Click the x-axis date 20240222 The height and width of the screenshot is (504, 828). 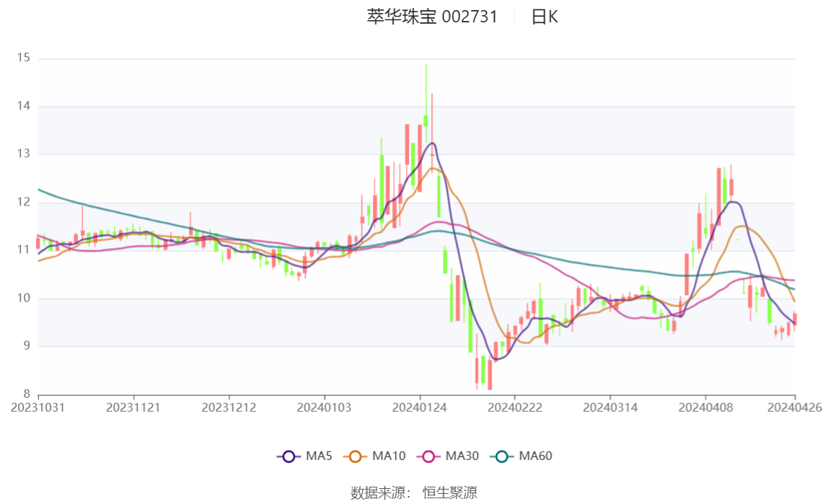click(x=515, y=407)
